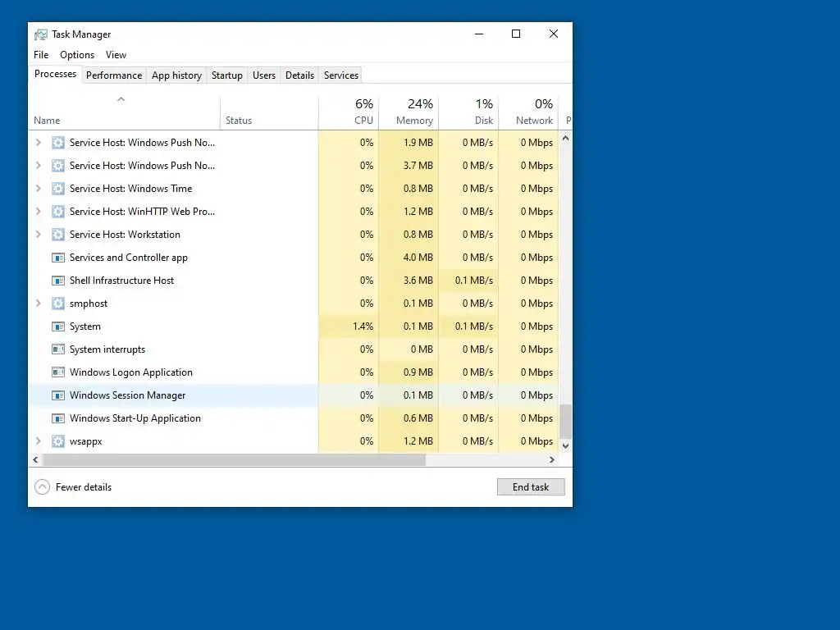Select the Windows Start-Up Application process
840x630 pixels.
tap(294, 418)
